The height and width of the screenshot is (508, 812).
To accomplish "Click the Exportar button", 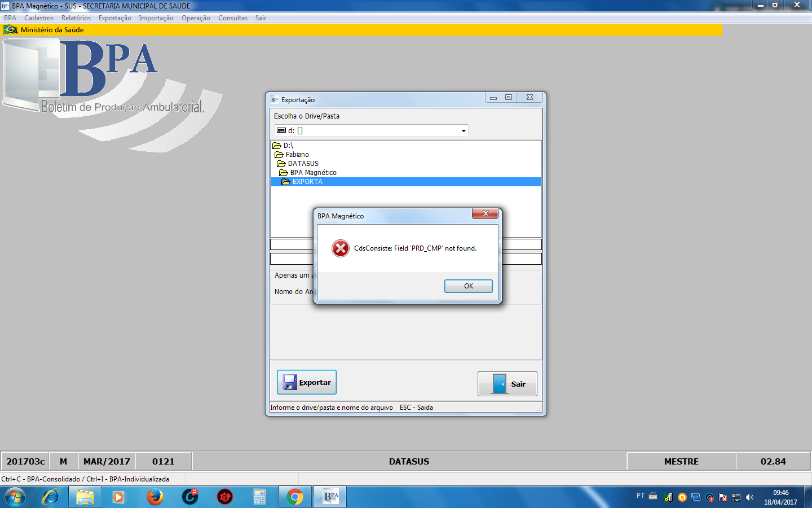I will point(307,383).
